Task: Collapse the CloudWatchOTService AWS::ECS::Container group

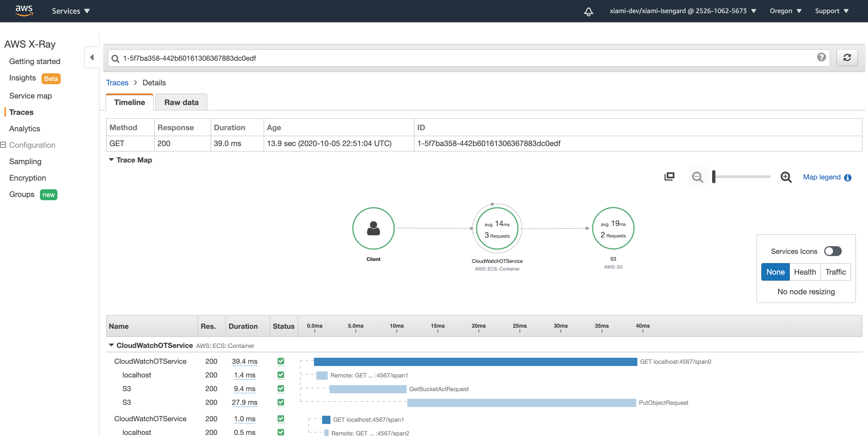Action: (111, 345)
